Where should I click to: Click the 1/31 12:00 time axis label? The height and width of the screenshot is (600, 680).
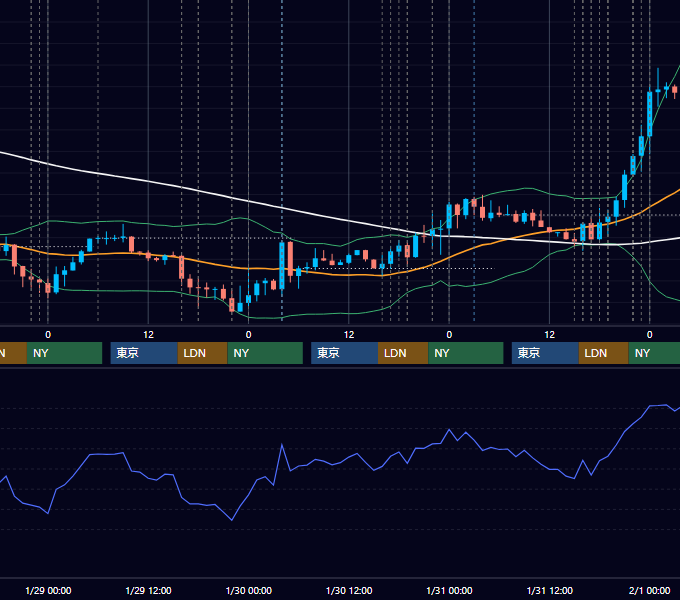click(x=549, y=590)
